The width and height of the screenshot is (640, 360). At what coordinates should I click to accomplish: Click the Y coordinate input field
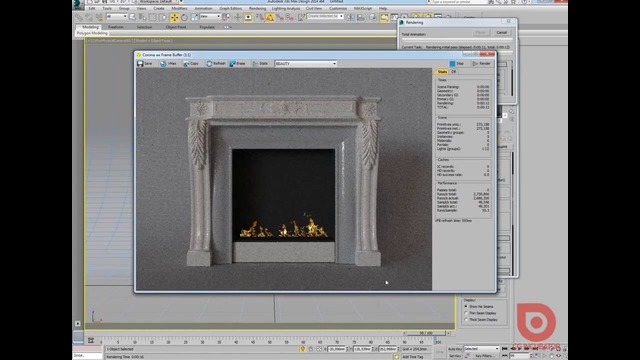[362, 349]
